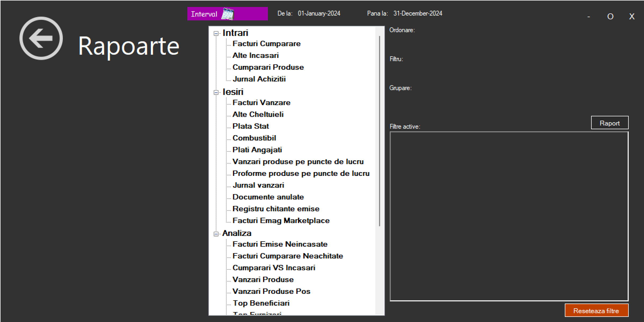644x322 pixels.
Task: Collapse the Iesiri tree node
Action: pyautogui.click(x=216, y=92)
